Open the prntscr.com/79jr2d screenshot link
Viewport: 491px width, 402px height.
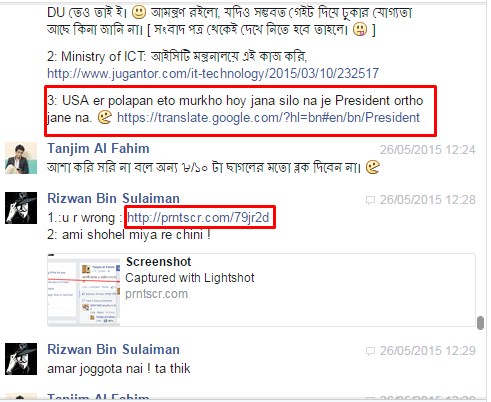coord(198,217)
